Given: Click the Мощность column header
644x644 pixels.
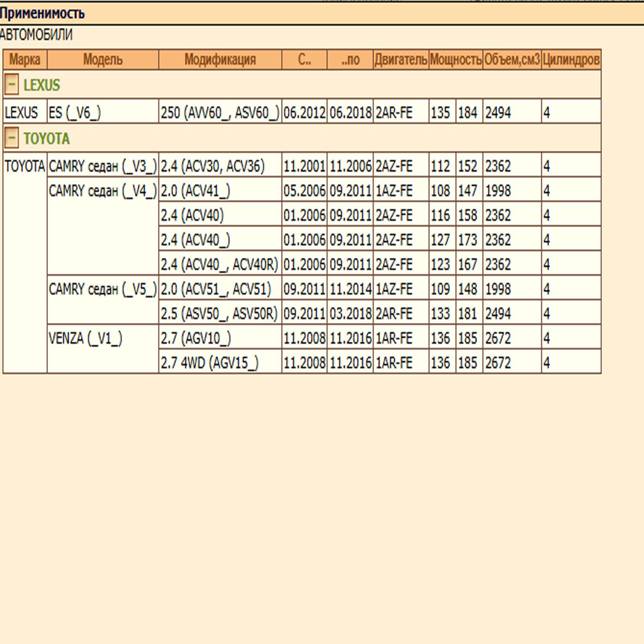Looking at the screenshot, I should click(x=455, y=60).
